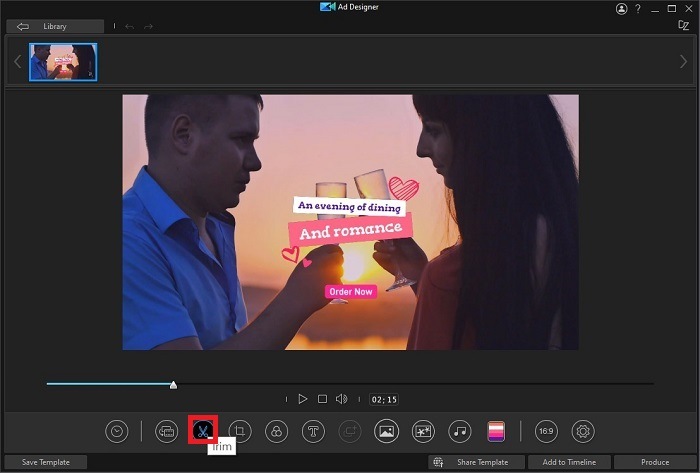Open the background music note tool
The width and height of the screenshot is (700, 473).
459,431
